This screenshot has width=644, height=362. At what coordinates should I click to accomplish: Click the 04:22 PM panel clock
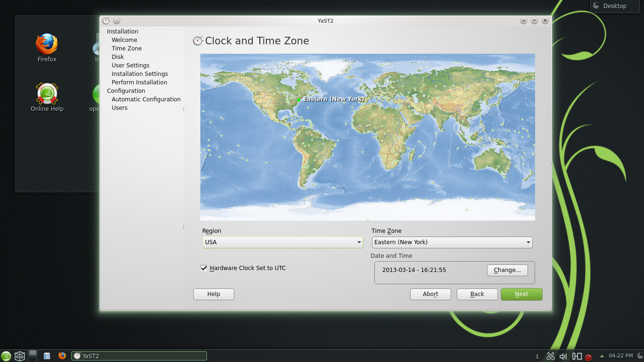point(620,356)
